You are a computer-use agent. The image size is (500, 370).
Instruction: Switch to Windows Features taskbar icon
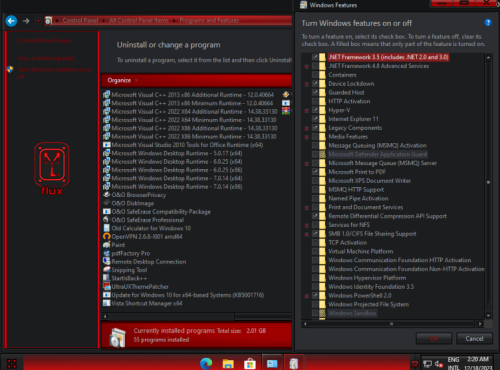click(294, 363)
